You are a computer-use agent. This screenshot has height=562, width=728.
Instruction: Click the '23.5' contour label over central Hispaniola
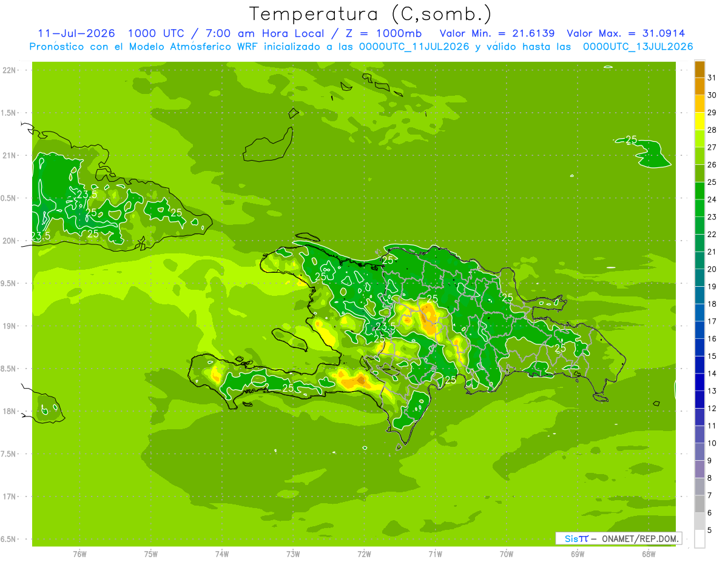coord(386,326)
